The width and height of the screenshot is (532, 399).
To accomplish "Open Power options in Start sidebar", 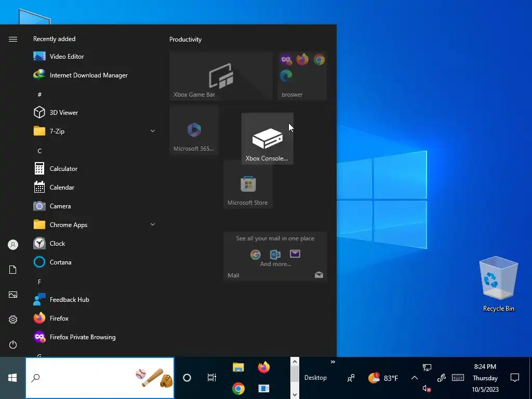I will (x=13, y=344).
